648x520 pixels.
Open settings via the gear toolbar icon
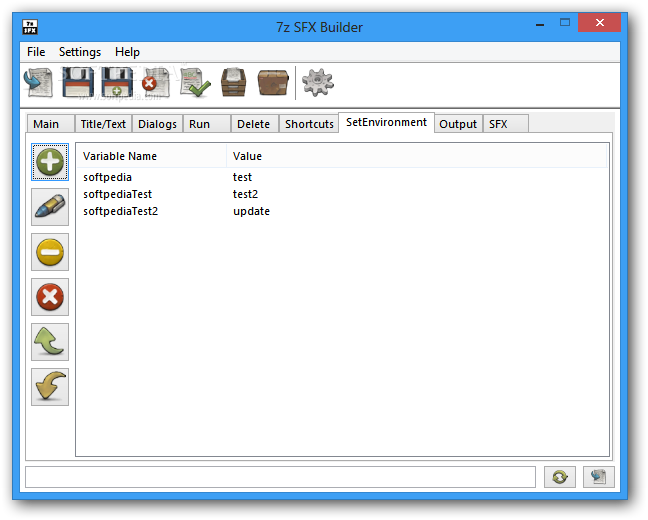tap(317, 83)
